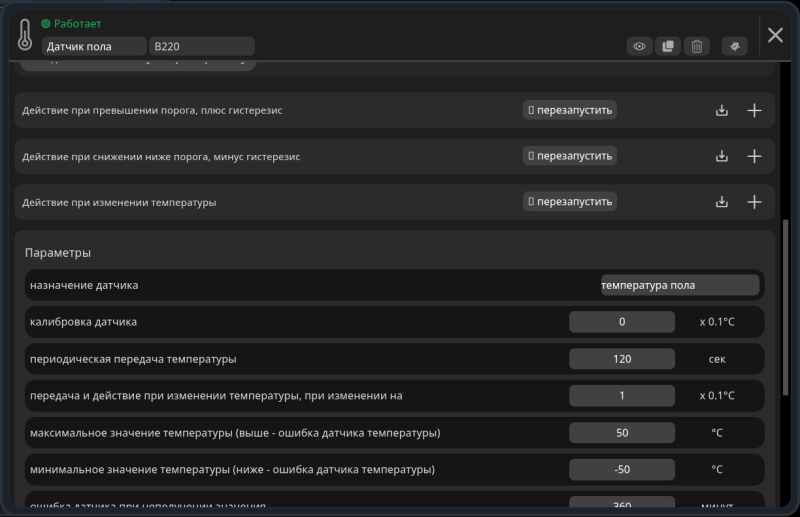Open settings via the gear icon
Image resolution: width=800 pixels, height=517 pixels.
coord(735,46)
